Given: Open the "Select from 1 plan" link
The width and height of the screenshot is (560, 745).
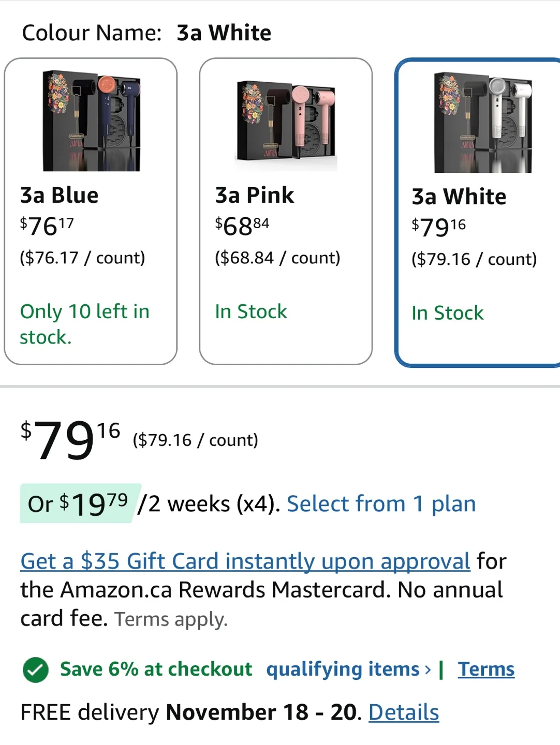Looking at the screenshot, I should tap(381, 504).
